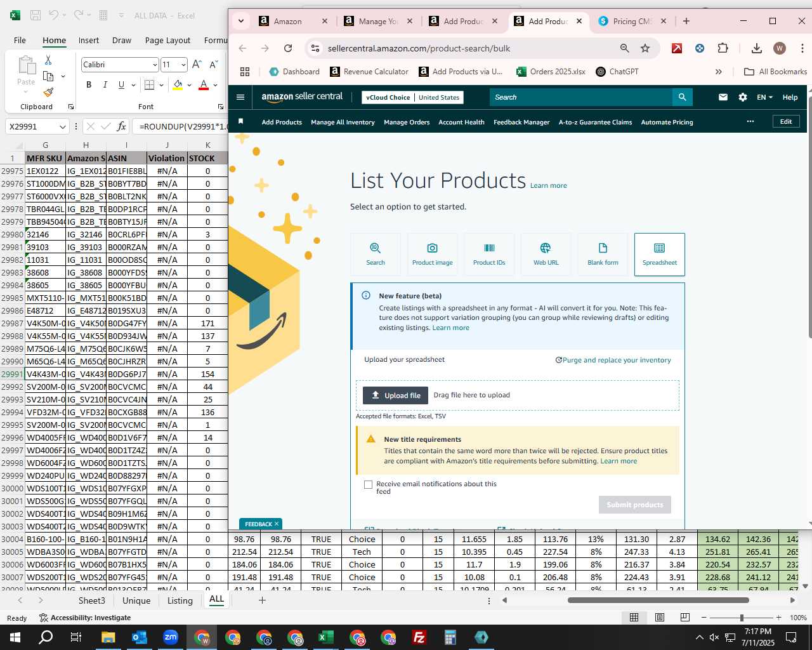
Task: Open the Excel Page Layout tab
Action: [167, 40]
